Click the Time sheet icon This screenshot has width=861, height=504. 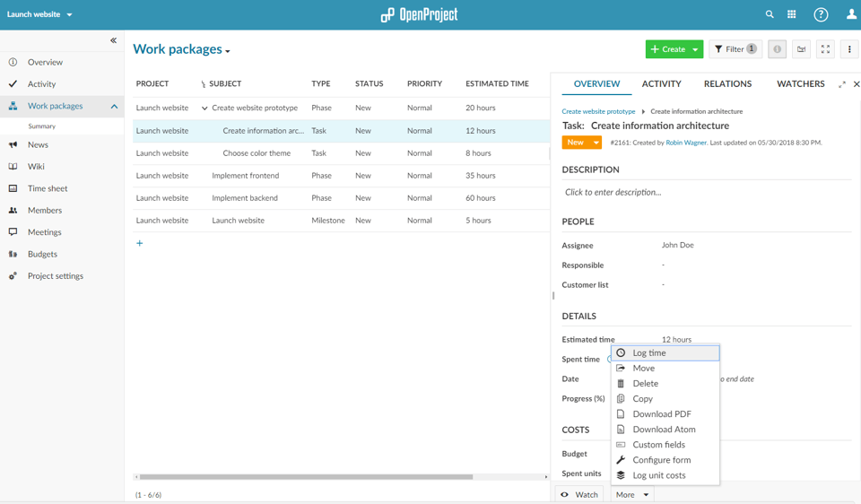tap(13, 188)
